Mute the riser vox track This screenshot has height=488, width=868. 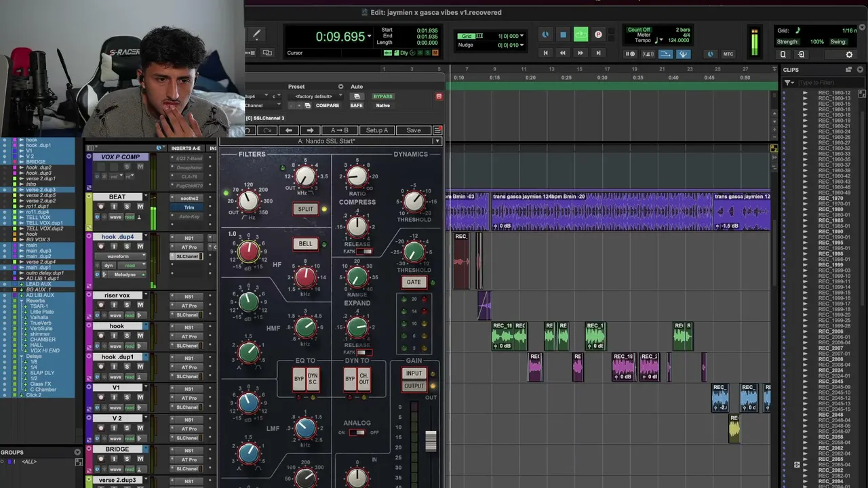pyautogui.click(x=140, y=306)
